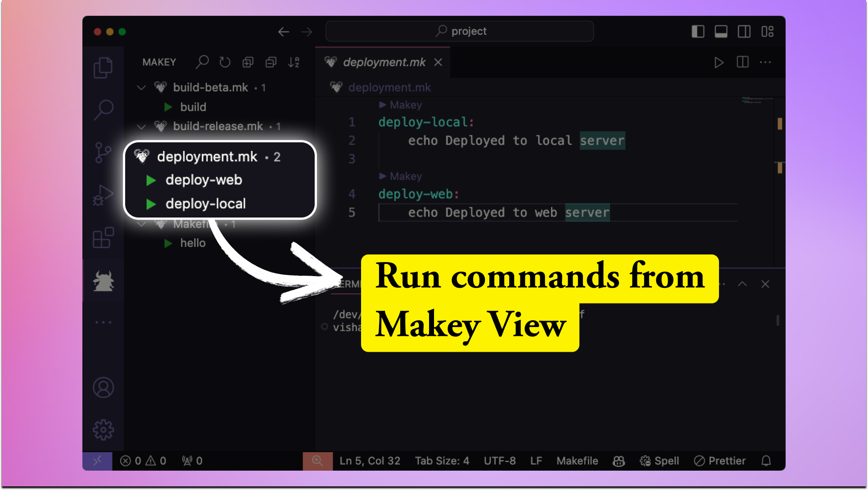Toggle primary side bar visibility

(x=698, y=32)
